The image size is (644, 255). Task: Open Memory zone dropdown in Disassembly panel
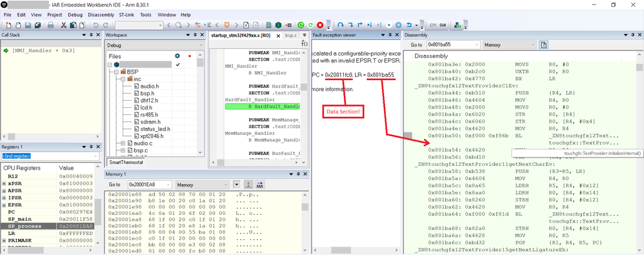click(x=510, y=45)
